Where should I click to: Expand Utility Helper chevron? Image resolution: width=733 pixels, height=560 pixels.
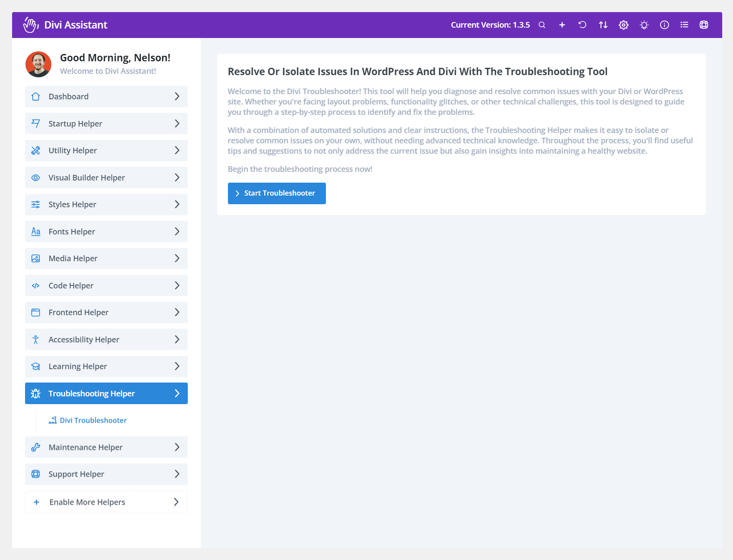[177, 151]
